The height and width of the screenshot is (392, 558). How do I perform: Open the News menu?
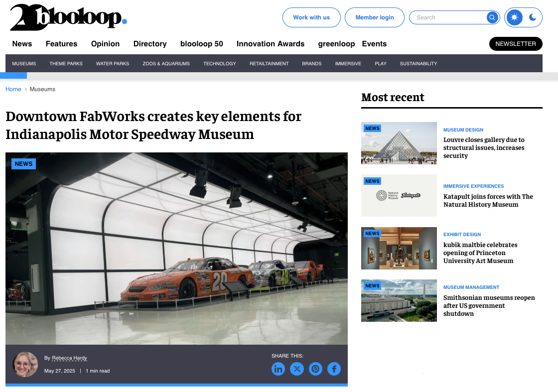point(22,44)
